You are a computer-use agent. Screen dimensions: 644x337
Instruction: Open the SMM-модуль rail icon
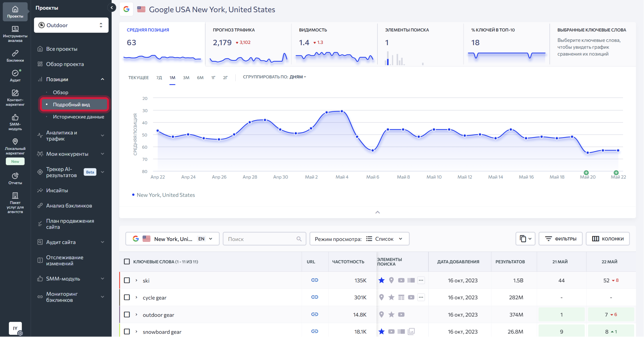point(15,122)
